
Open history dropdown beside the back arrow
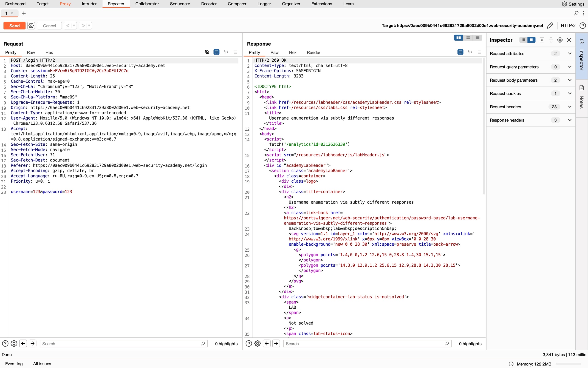[x=74, y=26]
